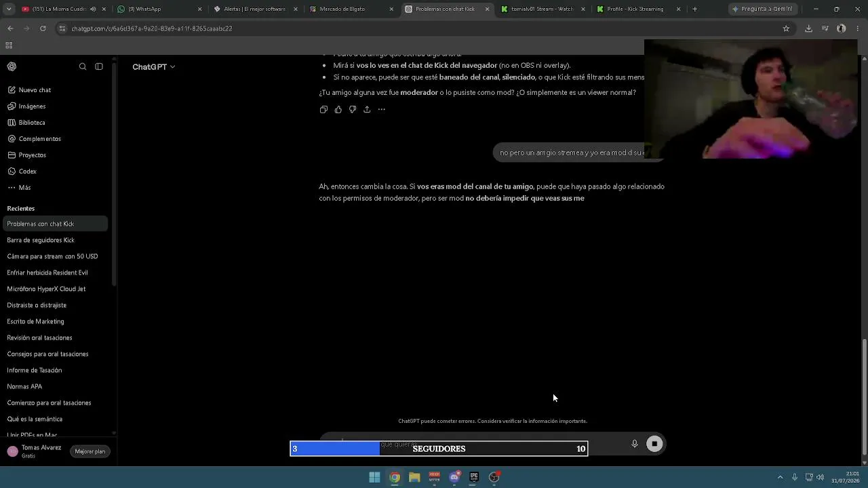This screenshot has width=868, height=488.
Task: Open Chrome downloads icon
Action: [808, 28]
